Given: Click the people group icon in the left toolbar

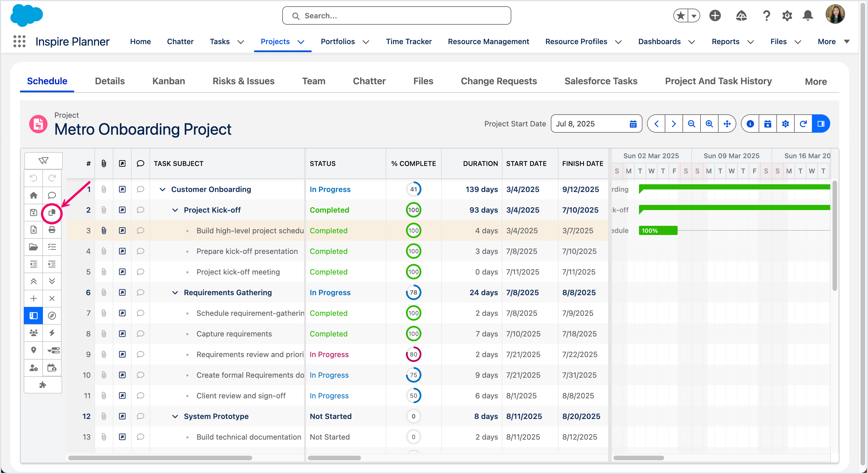Looking at the screenshot, I should 34,333.
